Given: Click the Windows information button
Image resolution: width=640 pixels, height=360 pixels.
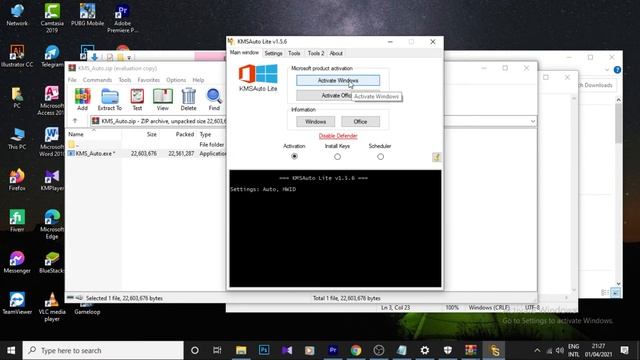Looking at the screenshot, I should tap(316, 122).
